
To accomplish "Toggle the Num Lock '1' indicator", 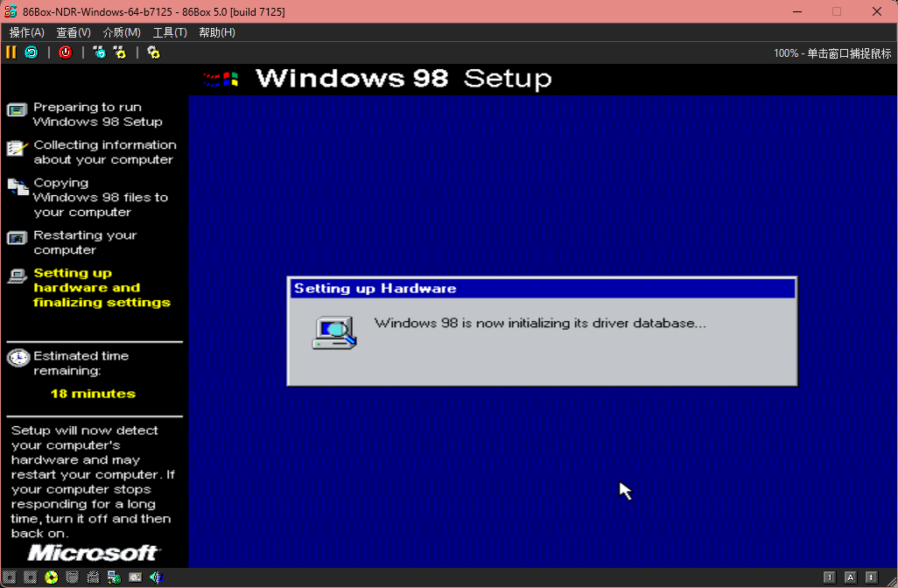I will 829,577.
